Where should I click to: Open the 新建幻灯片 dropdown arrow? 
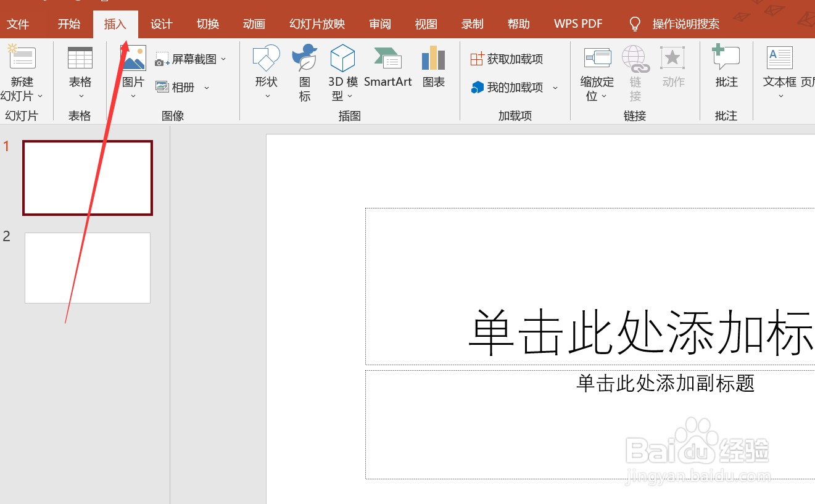click(x=38, y=96)
